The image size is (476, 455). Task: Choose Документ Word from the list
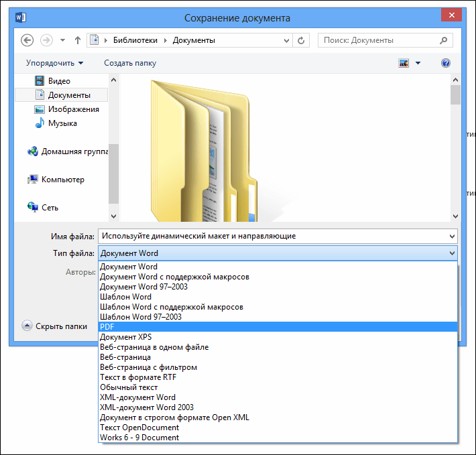click(278, 267)
